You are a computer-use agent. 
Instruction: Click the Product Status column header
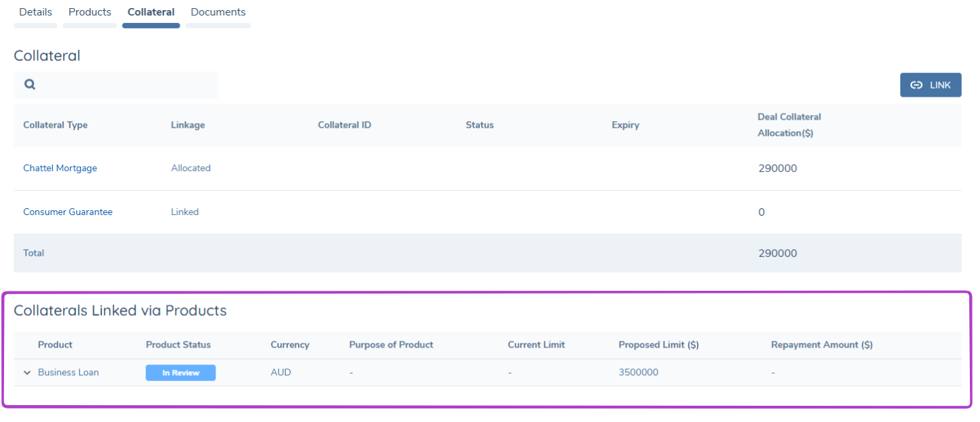[178, 345]
